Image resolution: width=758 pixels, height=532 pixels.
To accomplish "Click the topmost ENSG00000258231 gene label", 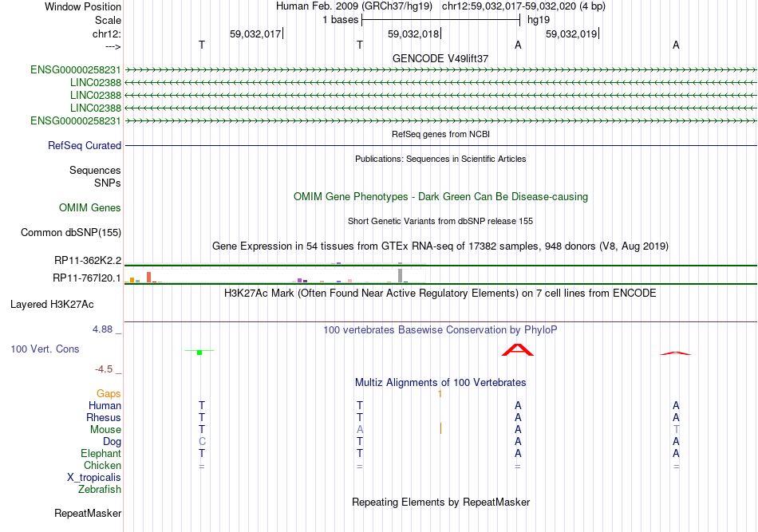I will coord(76,69).
